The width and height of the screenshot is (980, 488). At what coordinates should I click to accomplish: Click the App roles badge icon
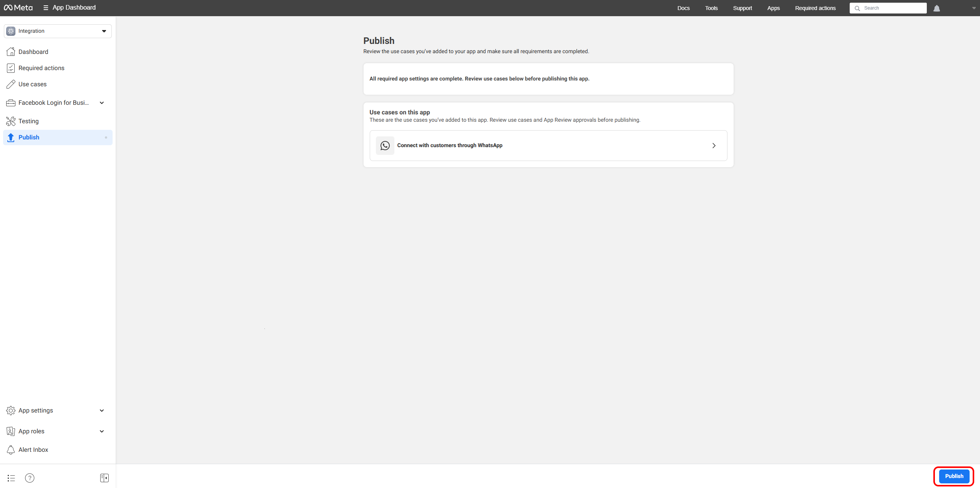click(11, 431)
